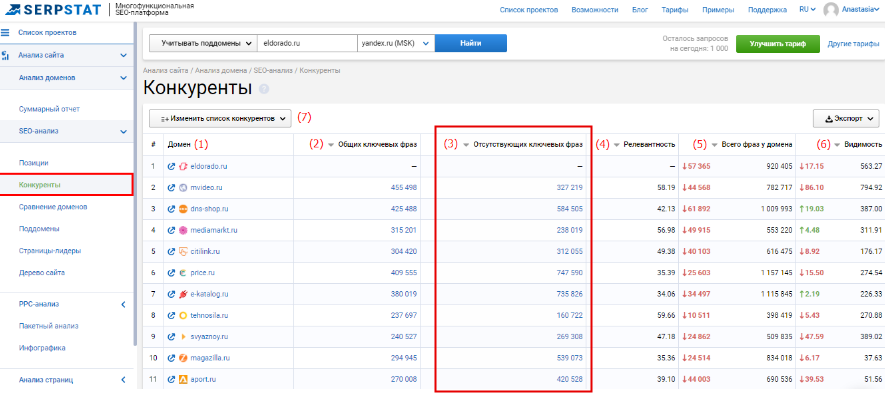The height and width of the screenshot is (398, 885).
Task: Open the Другие тарифы link
Action: 853,43
